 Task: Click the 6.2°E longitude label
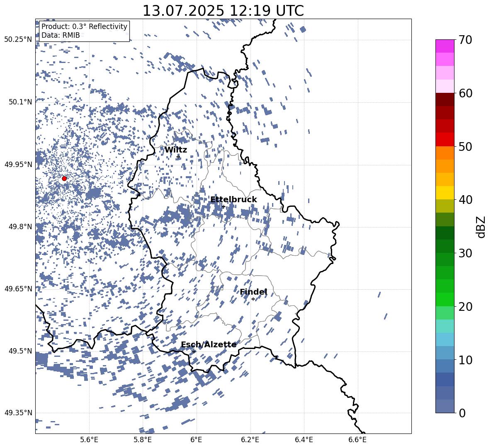pos(250,440)
